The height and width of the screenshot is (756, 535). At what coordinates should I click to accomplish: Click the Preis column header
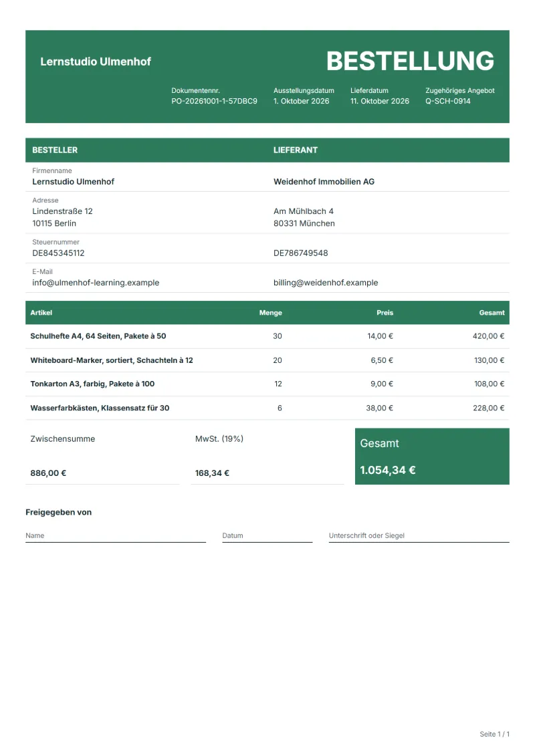385,312
